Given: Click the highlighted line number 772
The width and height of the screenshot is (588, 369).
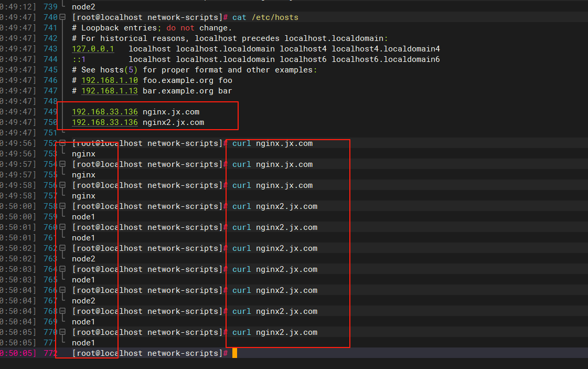Looking at the screenshot, I should (50, 354).
